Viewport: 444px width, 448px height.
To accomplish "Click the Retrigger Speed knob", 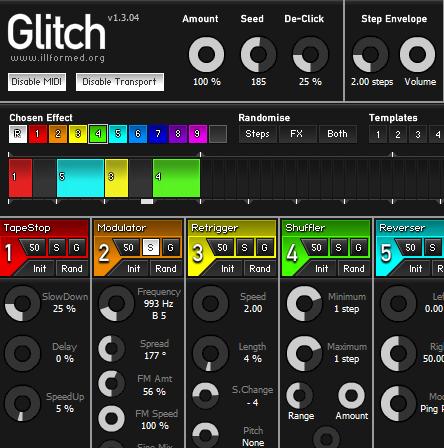I will [x=210, y=303].
